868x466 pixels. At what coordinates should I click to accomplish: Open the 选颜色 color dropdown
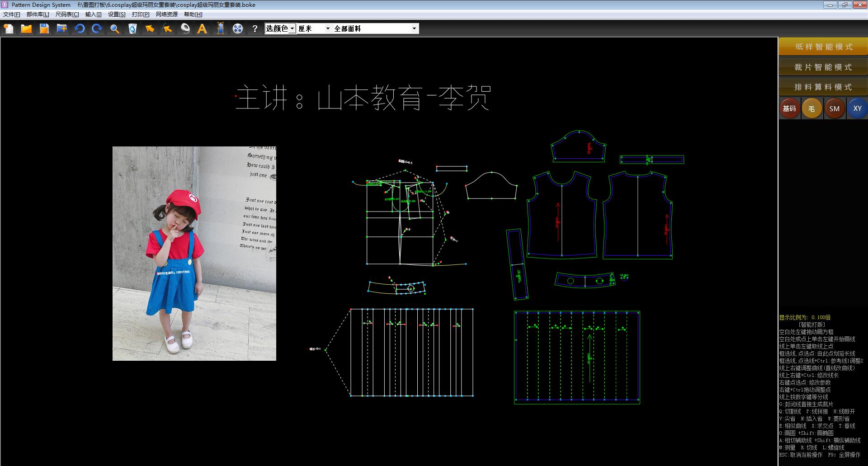(x=280, y=28)
